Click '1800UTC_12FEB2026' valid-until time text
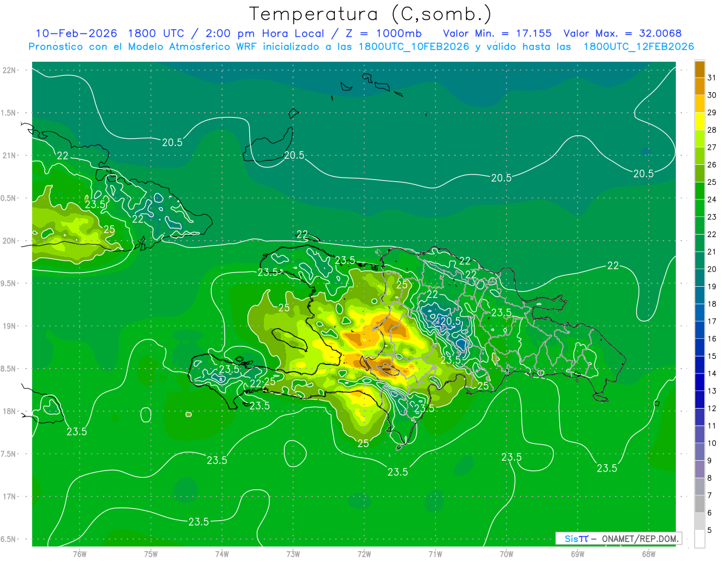The height and width of the screenshot is (562, 728). click(x=638, y=47)
